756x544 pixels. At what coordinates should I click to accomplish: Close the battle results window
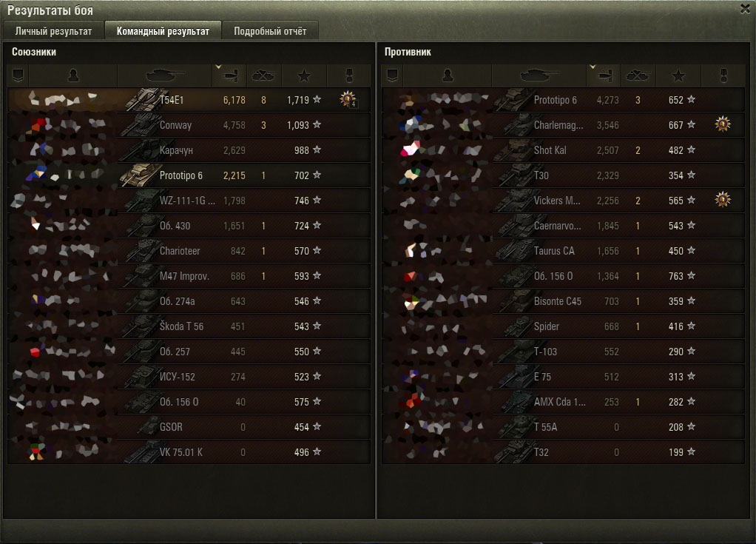(745, 9)
